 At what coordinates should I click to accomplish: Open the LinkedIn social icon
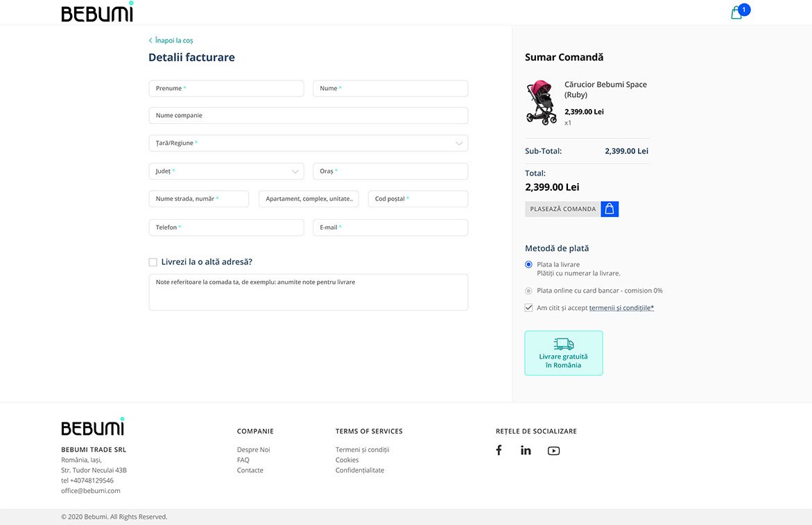[x=526, y=450]
